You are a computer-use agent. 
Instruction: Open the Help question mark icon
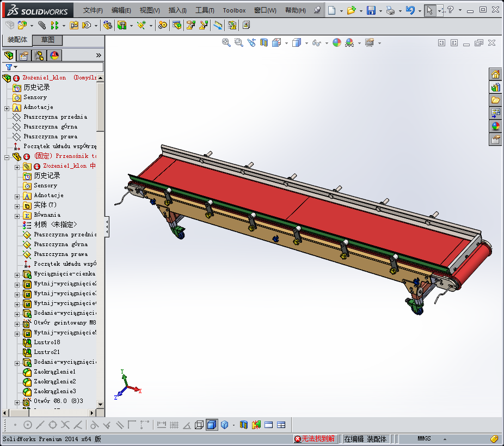click(x=450, y=10)
